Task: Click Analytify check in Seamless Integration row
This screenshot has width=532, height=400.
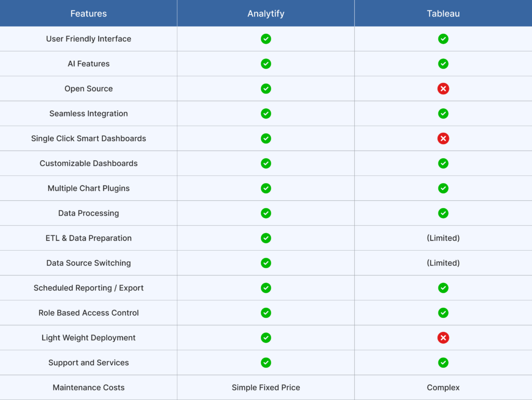Action: click(266, 113)
